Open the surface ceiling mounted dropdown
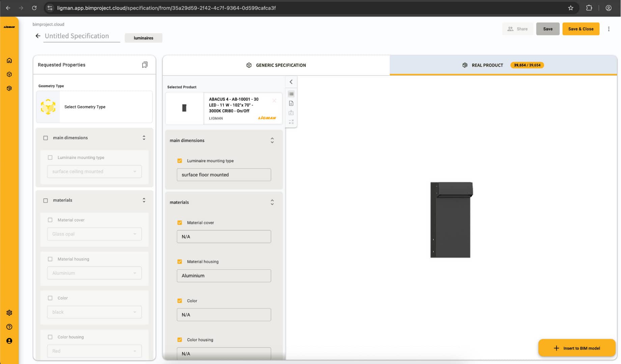The image size is (621, 364). coord(94,172)
